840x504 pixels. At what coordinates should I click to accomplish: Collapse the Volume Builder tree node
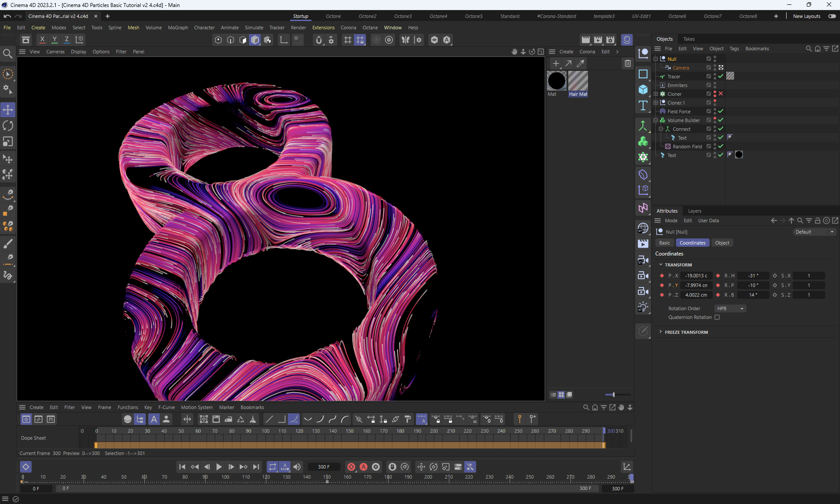(656, 120)
